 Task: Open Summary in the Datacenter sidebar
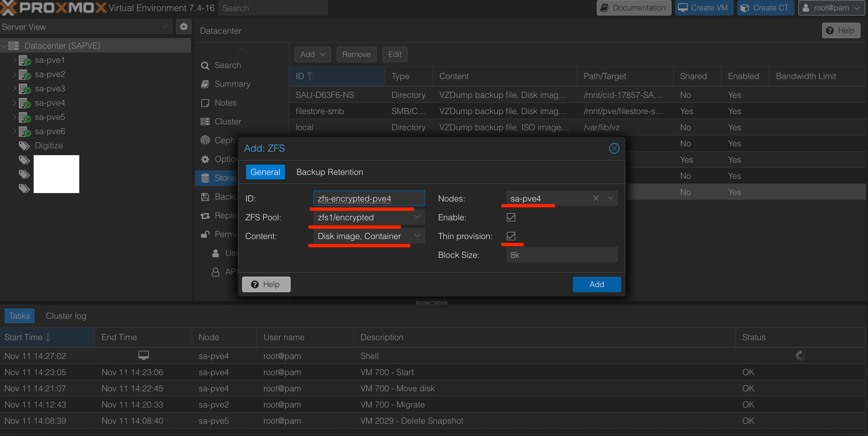(232, 84)
